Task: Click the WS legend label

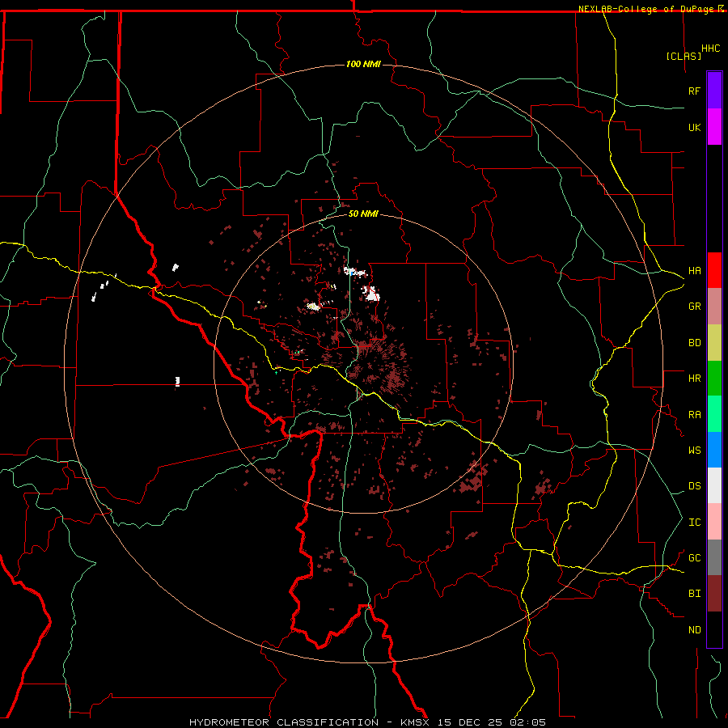Action: click(694, 450)
